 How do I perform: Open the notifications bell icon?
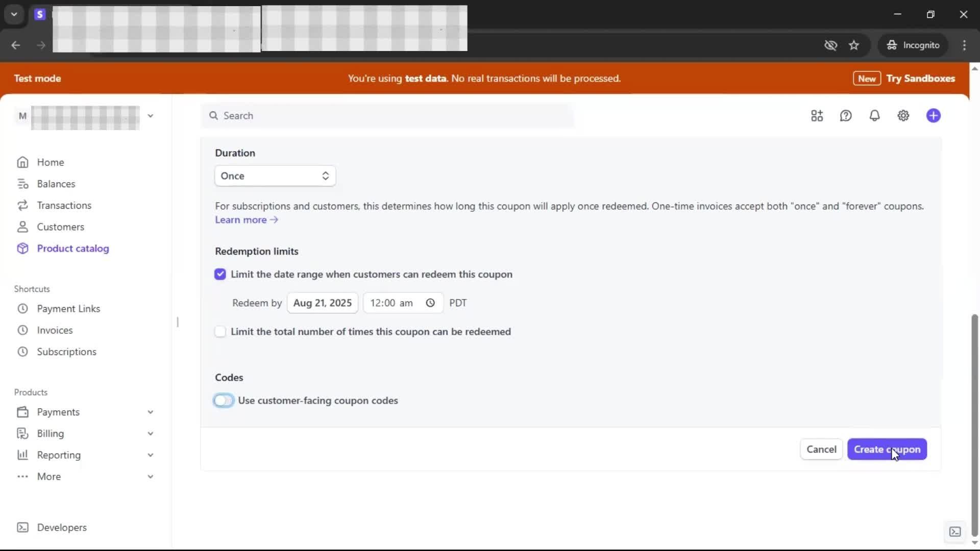(874, 116)
